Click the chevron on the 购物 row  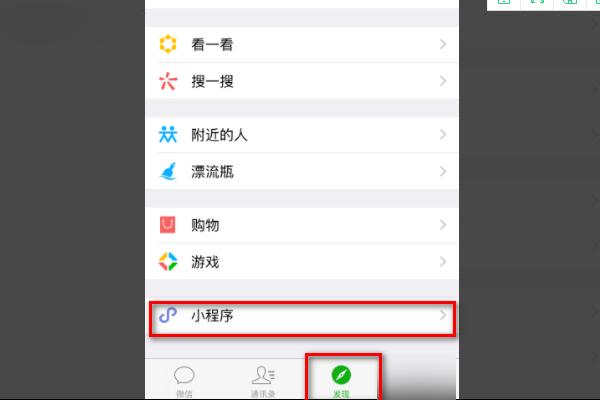point(443,225)
